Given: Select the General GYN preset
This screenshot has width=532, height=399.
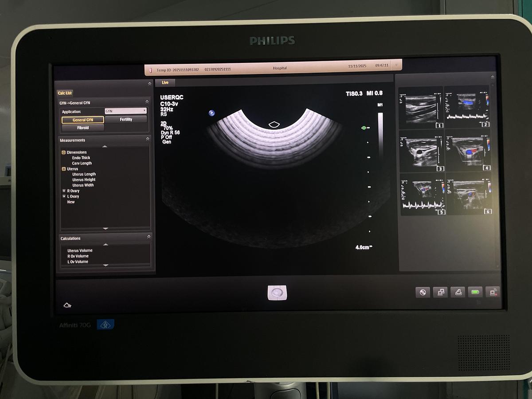Looking at the screenshot, I should (x=82, y=119).
